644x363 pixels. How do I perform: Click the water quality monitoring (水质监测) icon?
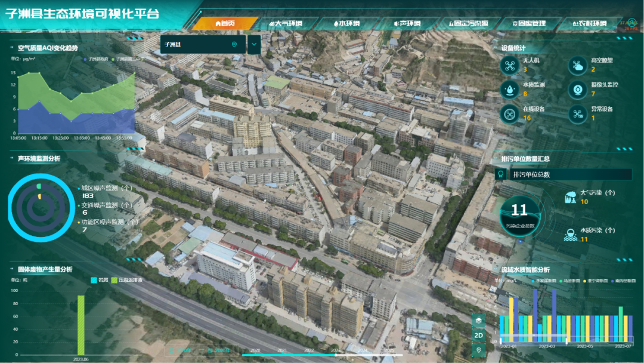[509, 89]
